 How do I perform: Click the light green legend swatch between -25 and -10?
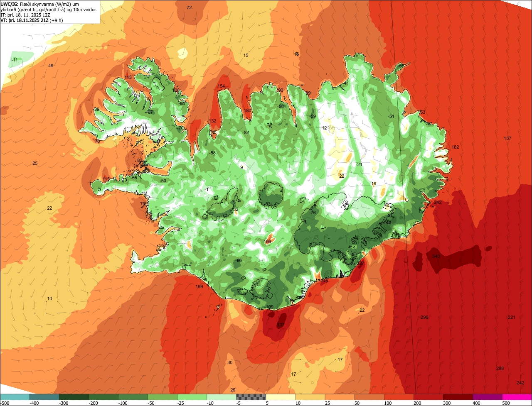(x=192, y=397)
